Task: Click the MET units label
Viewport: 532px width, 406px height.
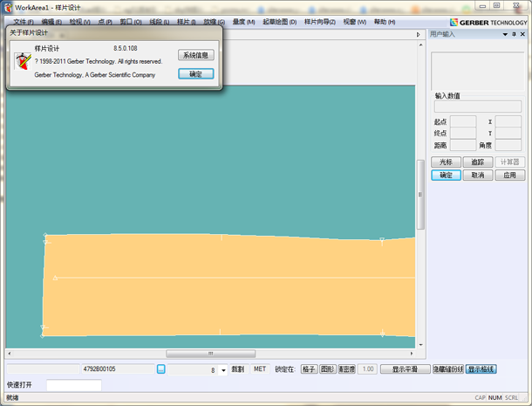Action: (x=260, y=369)
